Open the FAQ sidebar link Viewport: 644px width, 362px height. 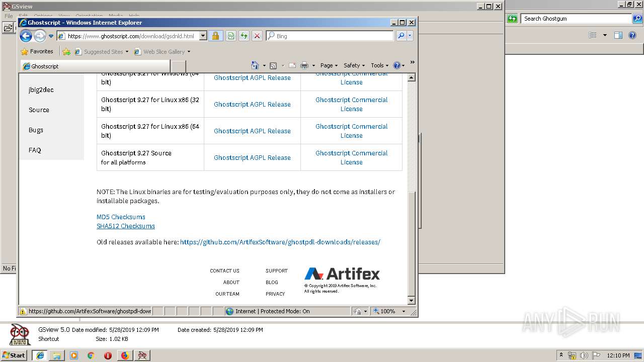(x=35, y=150)
